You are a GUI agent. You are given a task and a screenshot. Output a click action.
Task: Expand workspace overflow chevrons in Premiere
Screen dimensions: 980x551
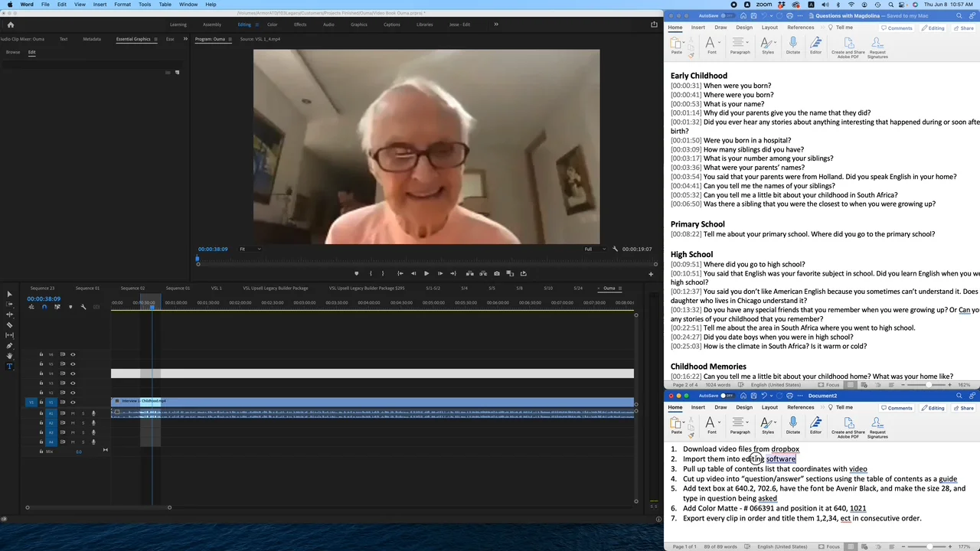pyautogui.click(x=495, y=24)
